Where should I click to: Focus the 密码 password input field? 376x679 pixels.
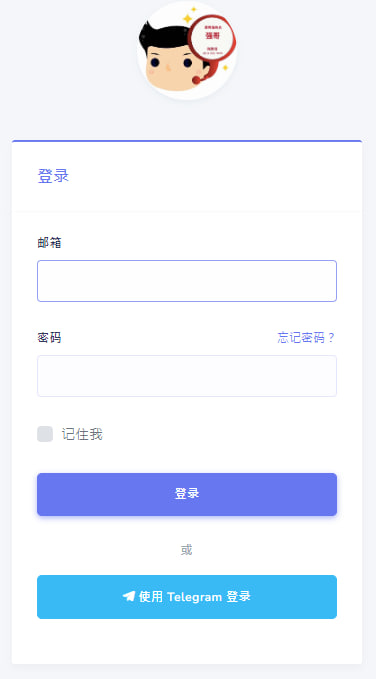pyautogui.click(x=187, y=376)
